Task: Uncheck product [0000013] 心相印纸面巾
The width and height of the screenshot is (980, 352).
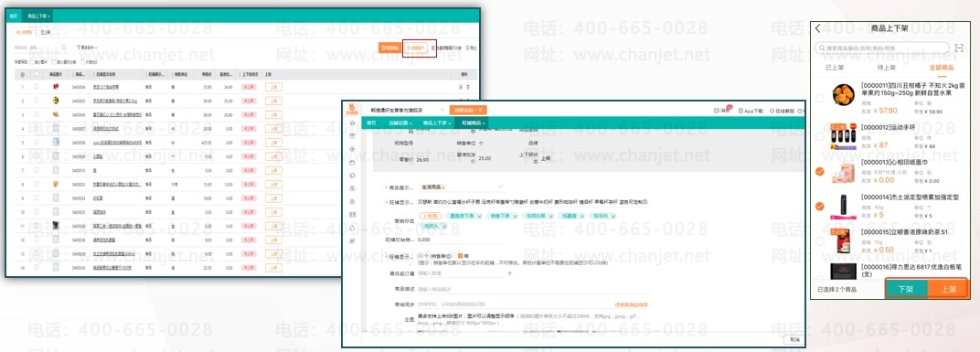Action: pos(819,171)
